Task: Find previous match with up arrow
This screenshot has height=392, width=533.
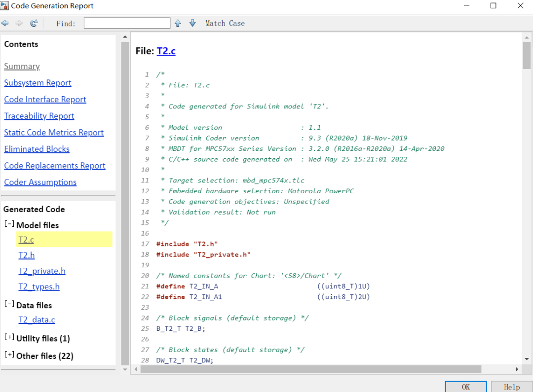Action: coord(178,23)
